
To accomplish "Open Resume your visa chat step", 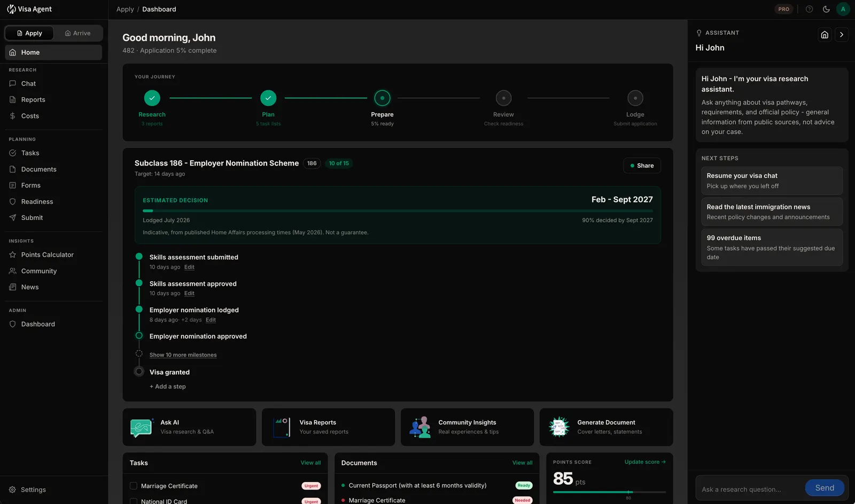I will [x=772, y=180].
